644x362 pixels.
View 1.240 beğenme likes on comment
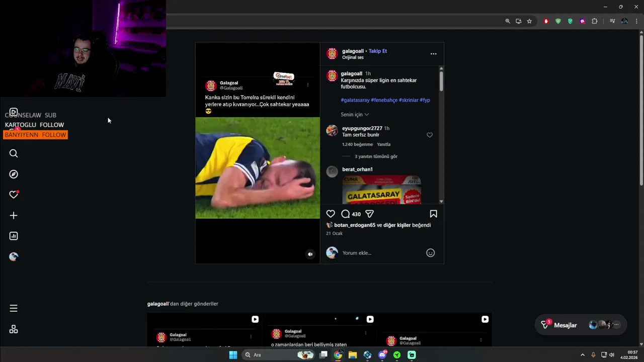(357, 144)
